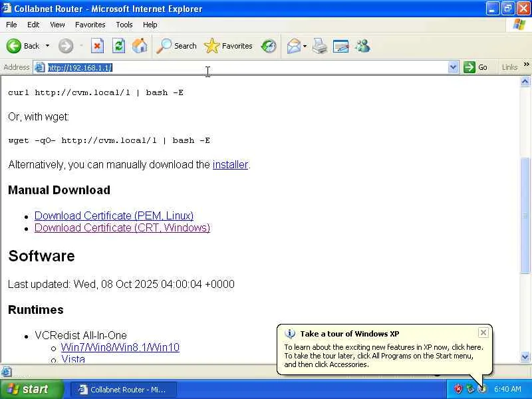Refresh the page with the green arrows icon
The height and width of the screenshot is (399, 532).
[119, 46]
